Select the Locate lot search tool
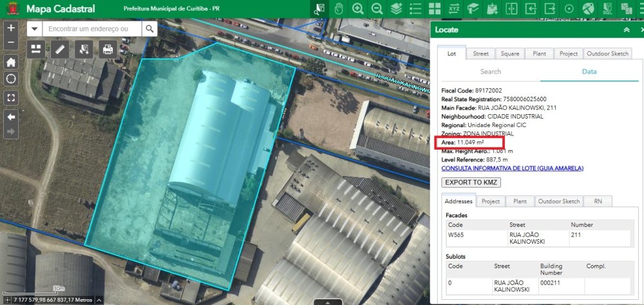Screen dimensions: 644x305 click(x=319, y=9)
